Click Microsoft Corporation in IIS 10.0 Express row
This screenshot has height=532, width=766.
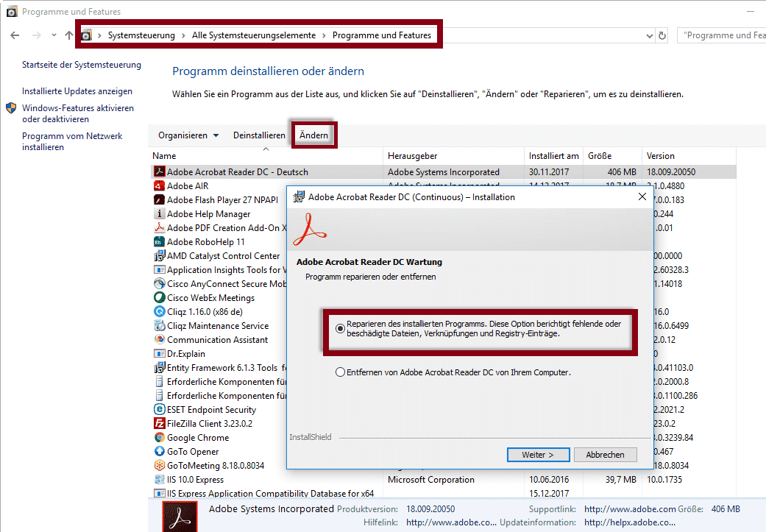pos(431,479)
